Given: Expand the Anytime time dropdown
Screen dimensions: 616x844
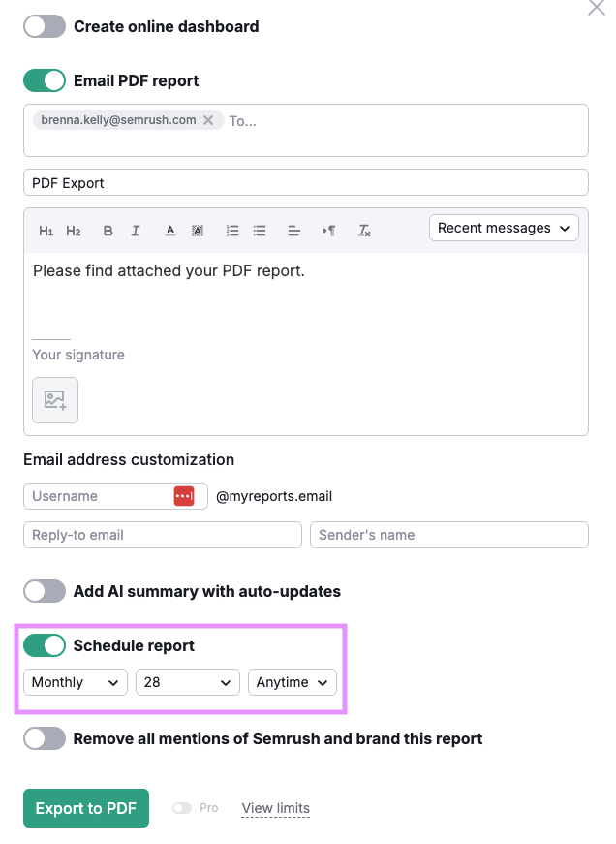Looking at the screenshot, I should [x=293, y=682].
